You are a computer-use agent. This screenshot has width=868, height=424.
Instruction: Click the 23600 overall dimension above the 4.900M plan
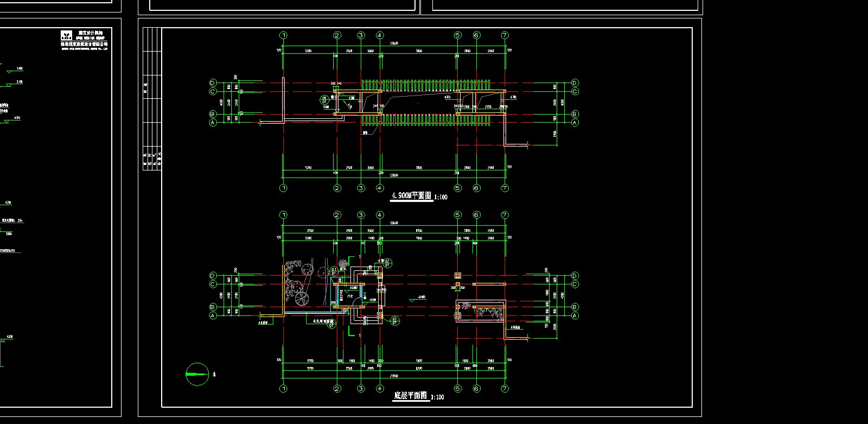pos(394,43)
